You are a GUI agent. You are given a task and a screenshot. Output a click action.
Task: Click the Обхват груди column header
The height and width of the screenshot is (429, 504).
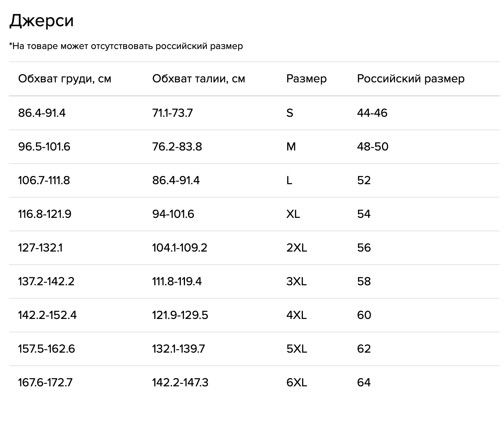coord(65,79)
